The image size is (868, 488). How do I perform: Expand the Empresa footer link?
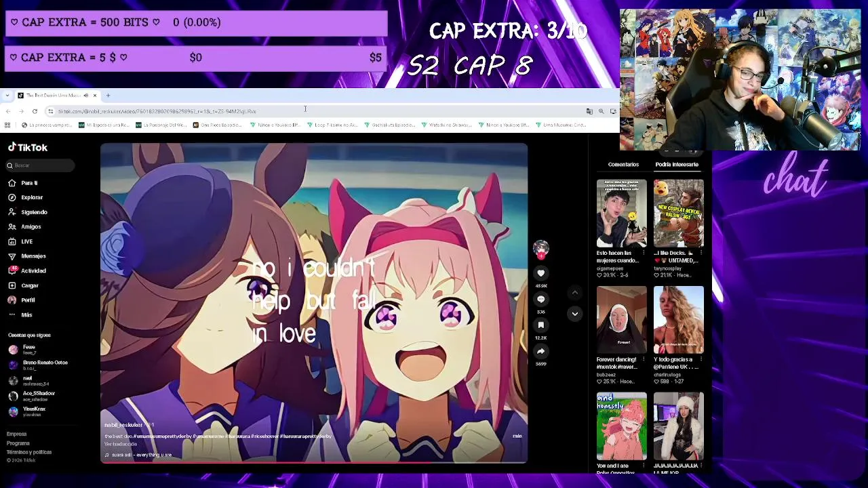pyautogui.click(x=17, y=434)
